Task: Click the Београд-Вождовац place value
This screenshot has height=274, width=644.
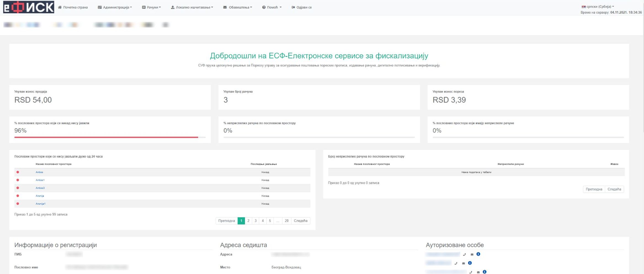Action: pyautogui.click(x=286, y=267)
